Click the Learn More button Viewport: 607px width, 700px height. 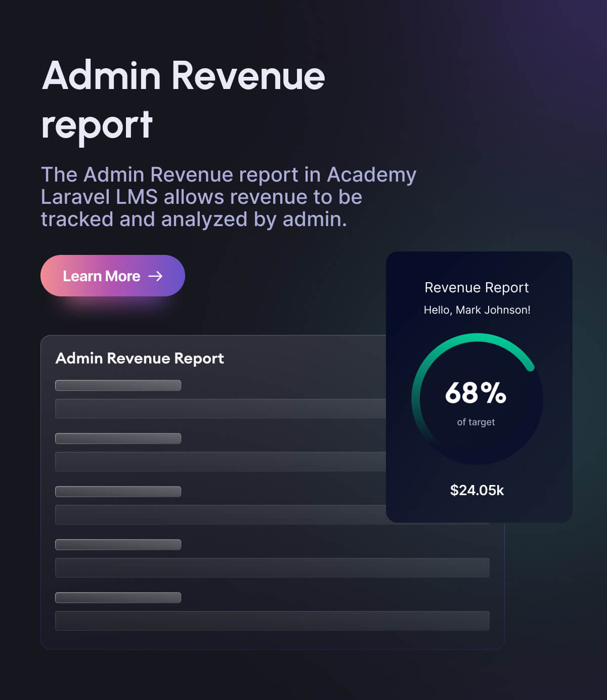[x=113, y=276]
